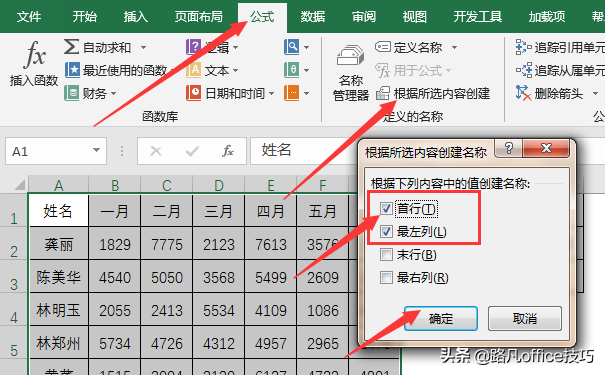Switch to the View (视图) tab
Image resolution: width=605 pixels, height=375 pixels.
click(415, 17)
